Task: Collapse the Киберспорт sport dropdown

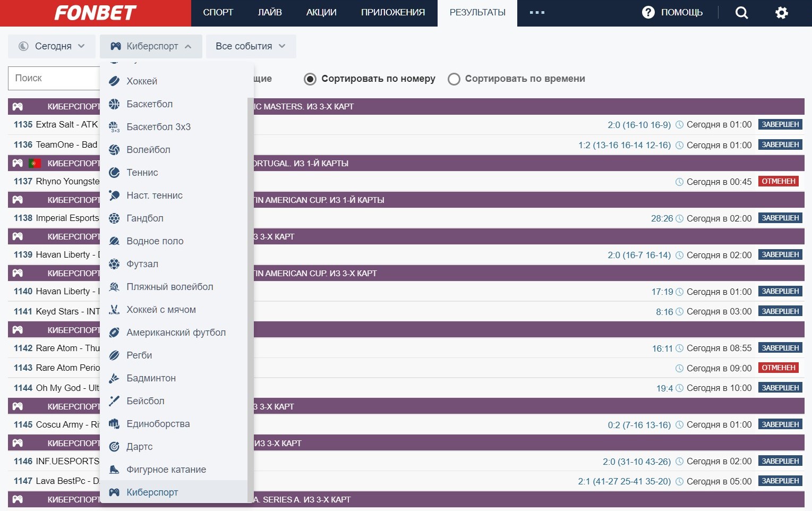Action: tap(151, 46)
